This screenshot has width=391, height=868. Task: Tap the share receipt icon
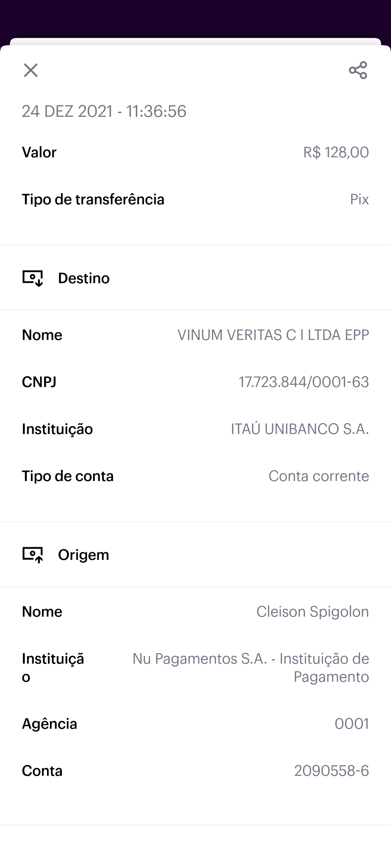358,70
